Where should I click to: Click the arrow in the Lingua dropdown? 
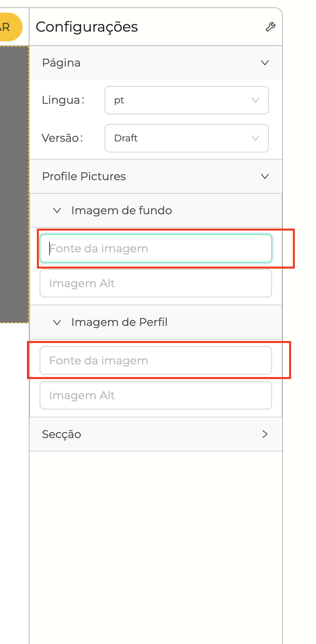[255, 100]
